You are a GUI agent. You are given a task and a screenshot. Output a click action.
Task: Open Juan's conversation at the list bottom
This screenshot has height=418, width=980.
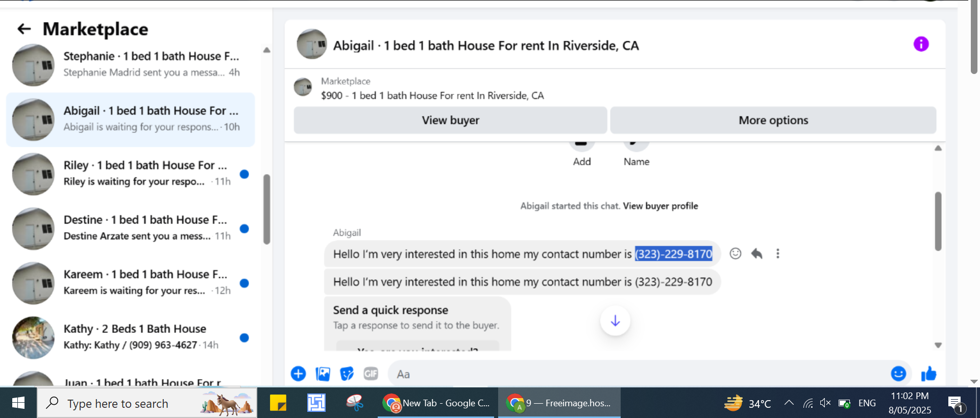(131, 378)
